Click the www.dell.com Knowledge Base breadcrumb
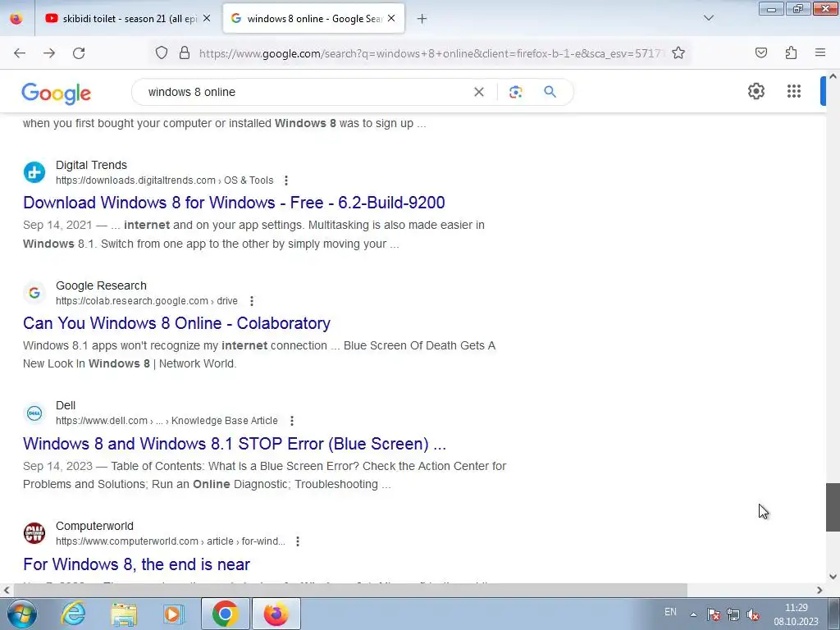The image size is (840, 630). click(x=167, y=421)
